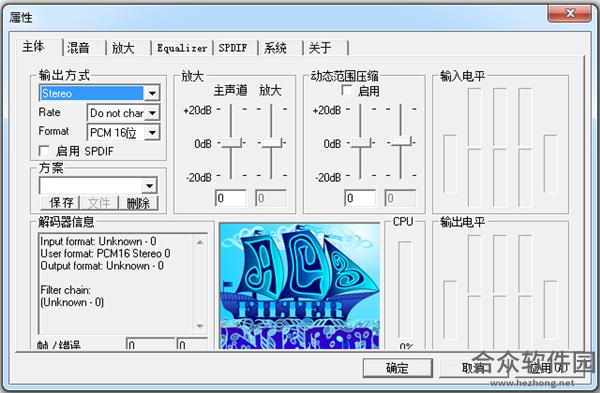Screen dimensions: 600x393
Task: Click decoder info scrollbar up arrow
Action: (200, 242)
